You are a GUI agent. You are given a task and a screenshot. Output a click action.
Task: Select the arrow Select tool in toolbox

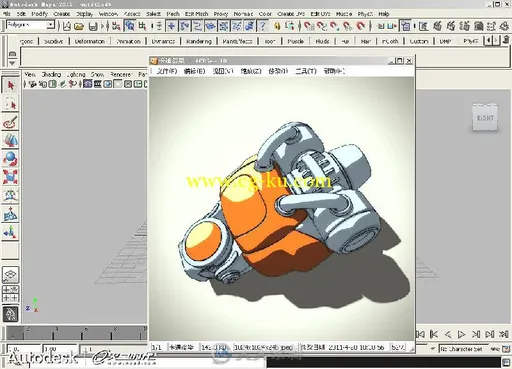click(x=10, y=85)
